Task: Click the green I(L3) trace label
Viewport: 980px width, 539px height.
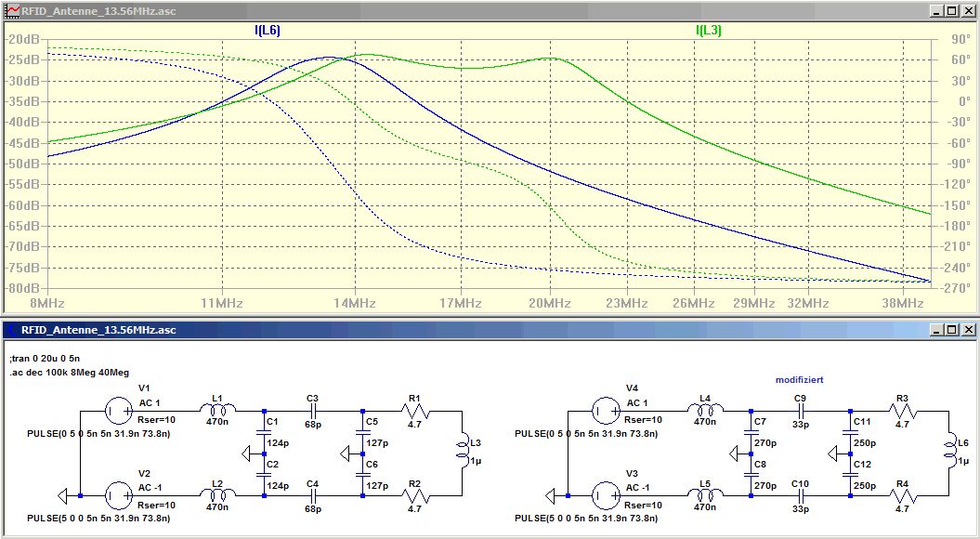Action: click(x=709, y=31)
